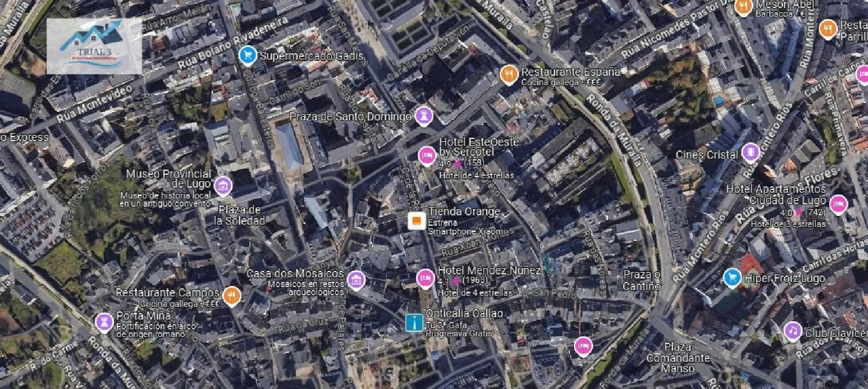Click the Plaza de la Soledad label
This screenshot has height=389, width=868.
[x=240, y=215]
